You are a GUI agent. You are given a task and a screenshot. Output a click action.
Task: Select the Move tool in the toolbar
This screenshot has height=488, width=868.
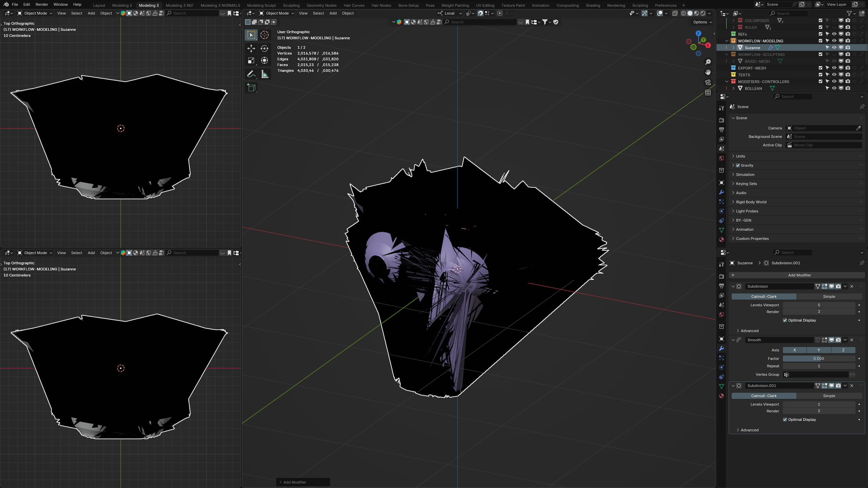(251, 48)
